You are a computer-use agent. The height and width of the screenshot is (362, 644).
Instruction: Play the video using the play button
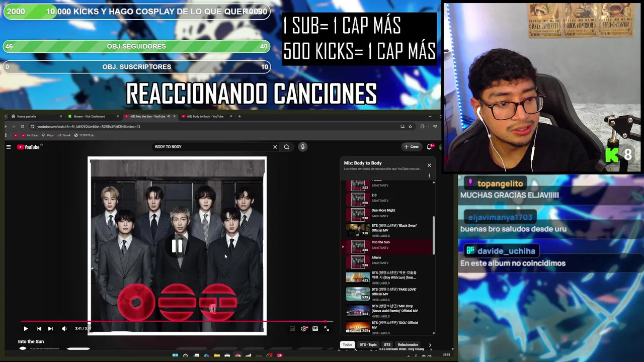(x=26, y=329)
